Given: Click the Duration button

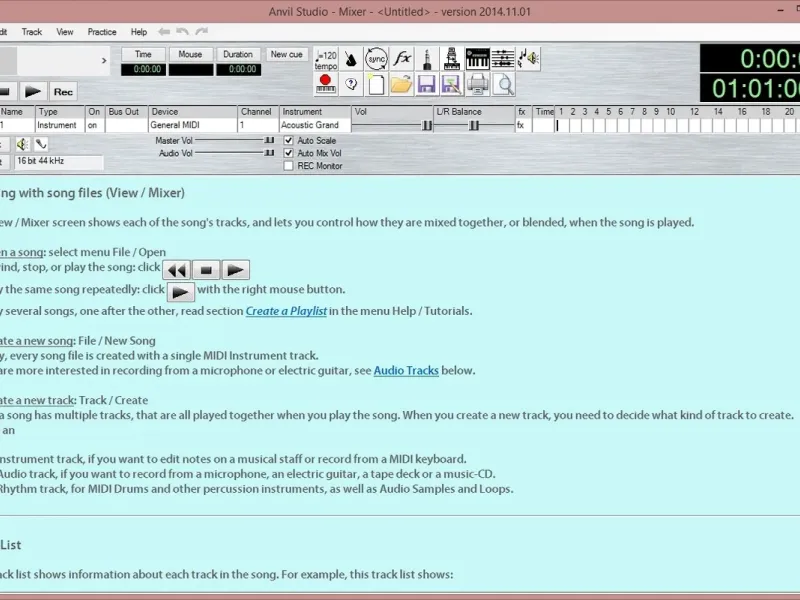Looking at the screenshot, I should (238, 54).
